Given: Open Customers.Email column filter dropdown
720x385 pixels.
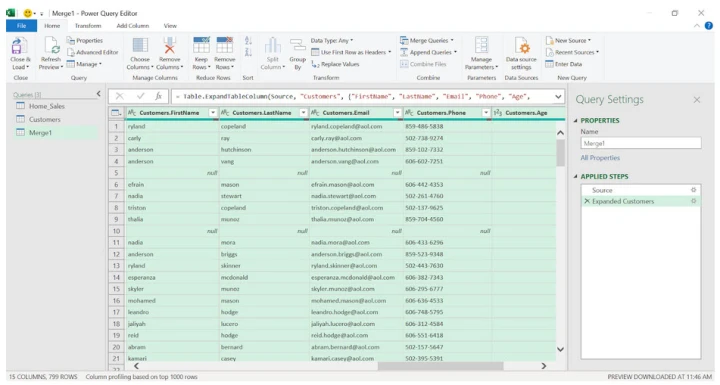Looking at the screenshot, I should (x=398, y=113).
